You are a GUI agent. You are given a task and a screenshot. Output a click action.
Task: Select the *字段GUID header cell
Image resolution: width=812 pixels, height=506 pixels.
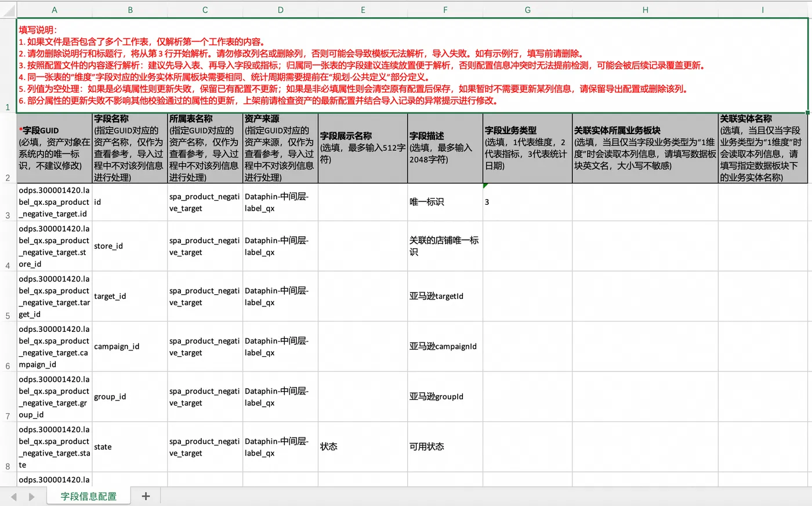click(55, 149)
